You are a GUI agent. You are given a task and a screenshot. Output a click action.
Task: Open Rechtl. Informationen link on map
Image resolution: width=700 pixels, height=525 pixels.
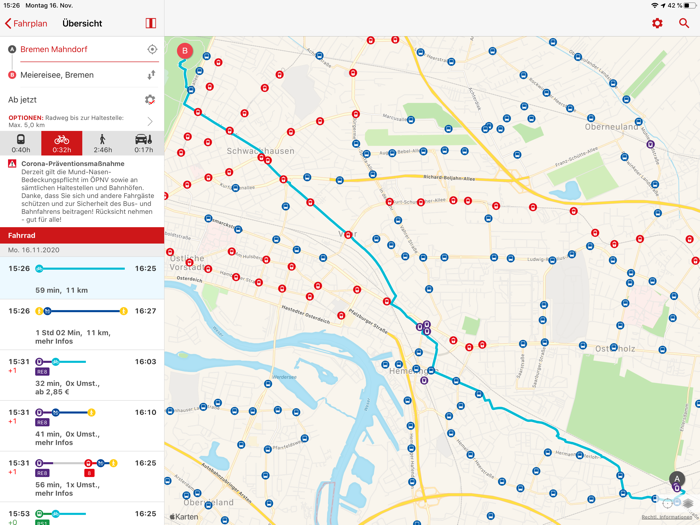[667, 517]
